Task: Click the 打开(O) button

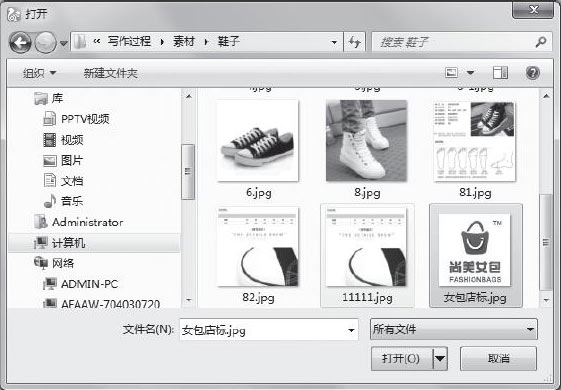Action: (x=402, y=358)
